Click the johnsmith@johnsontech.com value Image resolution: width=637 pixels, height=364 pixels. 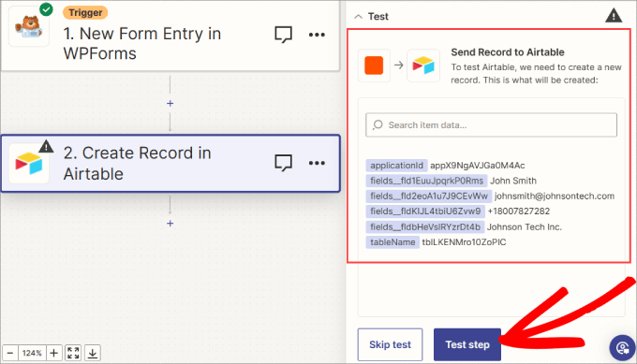point(555,196)
